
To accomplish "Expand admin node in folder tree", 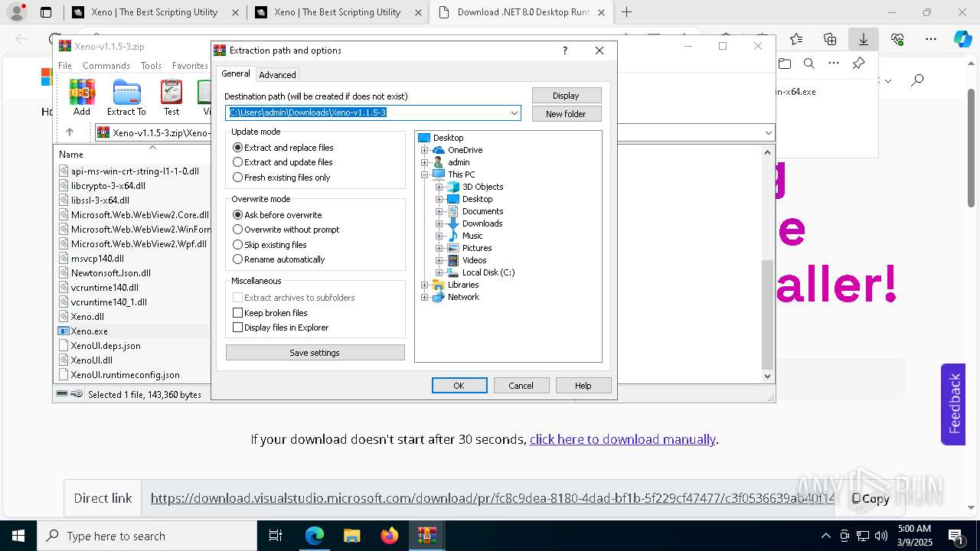I will (424, 162).
